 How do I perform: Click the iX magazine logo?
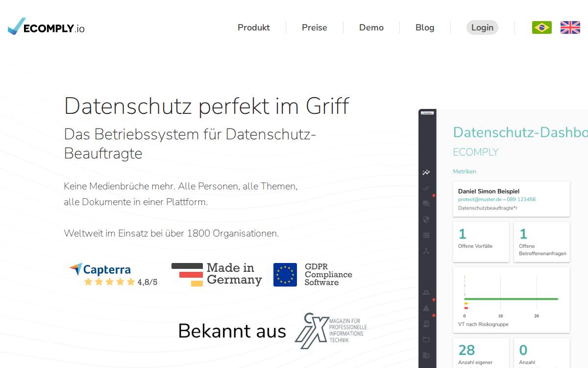click(331, 331)
